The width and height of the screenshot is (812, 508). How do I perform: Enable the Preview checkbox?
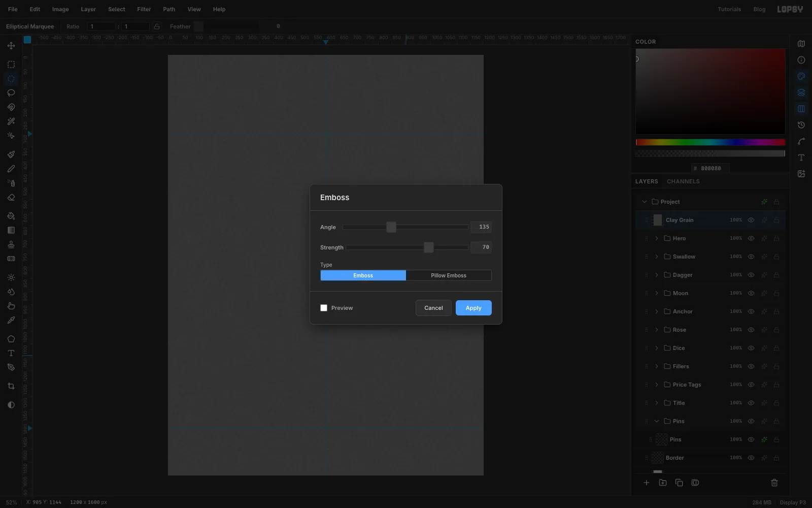pyautogui.click(x=324, y=308)
